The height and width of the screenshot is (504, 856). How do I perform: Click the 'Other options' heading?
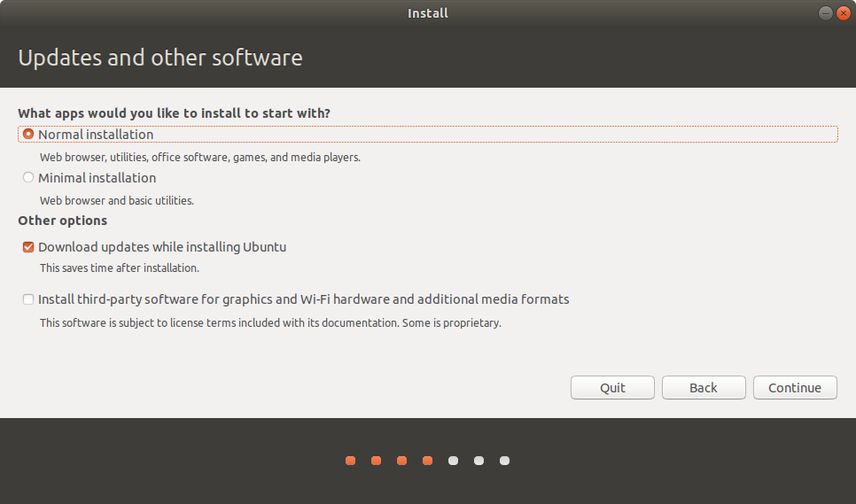63,221
